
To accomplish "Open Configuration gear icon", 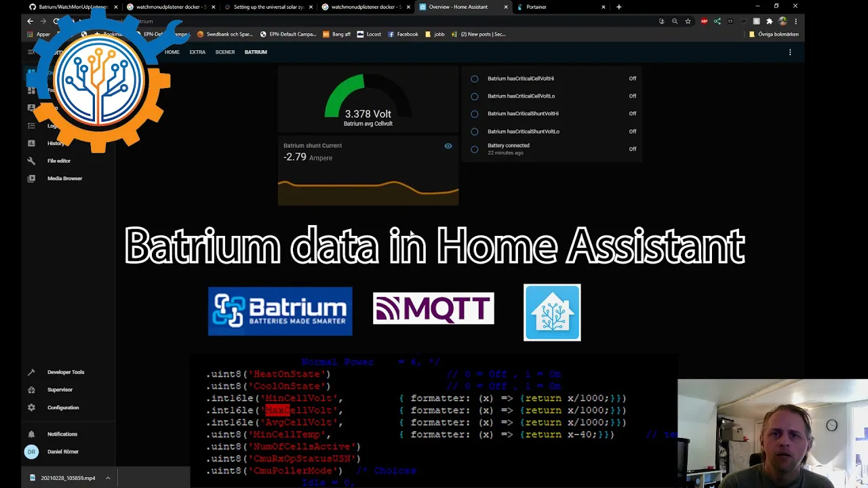I will coord(31,407).
